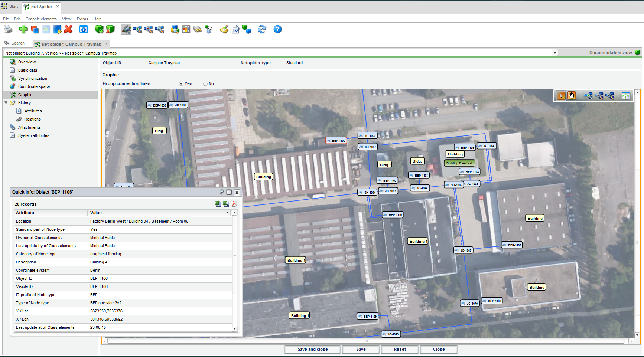Click the fit-to-window icon with green arrows
This screenshot has height=357, width=644.
(x=626, y=96)
